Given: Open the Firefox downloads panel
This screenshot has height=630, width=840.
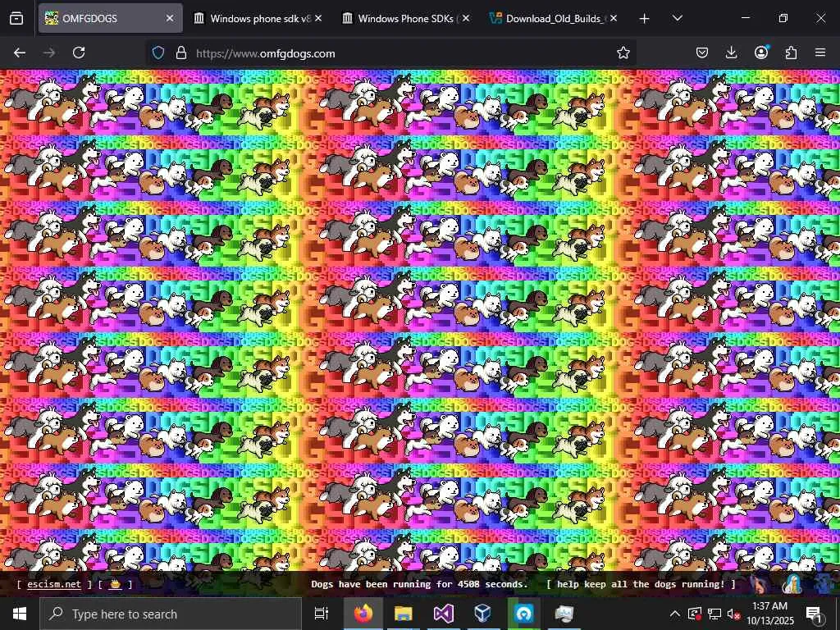Looking at the screenshot, I should click(x=731, y=52).
